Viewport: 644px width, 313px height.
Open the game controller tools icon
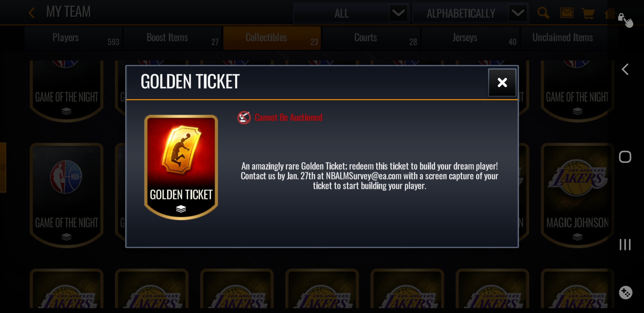point(625,292)
